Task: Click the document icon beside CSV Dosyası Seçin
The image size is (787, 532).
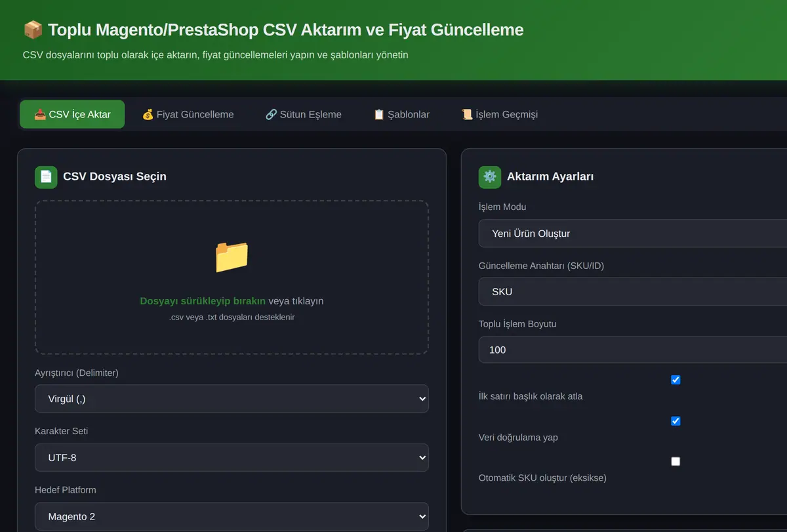Action: tap(46, 176)
